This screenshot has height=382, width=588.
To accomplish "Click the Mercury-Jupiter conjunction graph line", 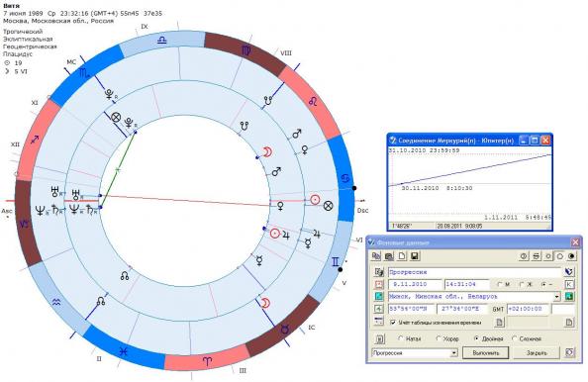I will (470, 170).
